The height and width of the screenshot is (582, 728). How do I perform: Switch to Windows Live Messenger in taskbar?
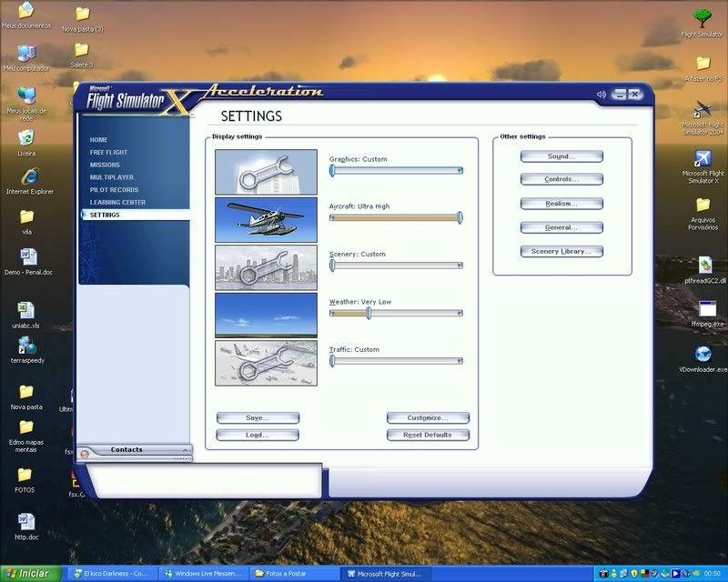(203, 574)
